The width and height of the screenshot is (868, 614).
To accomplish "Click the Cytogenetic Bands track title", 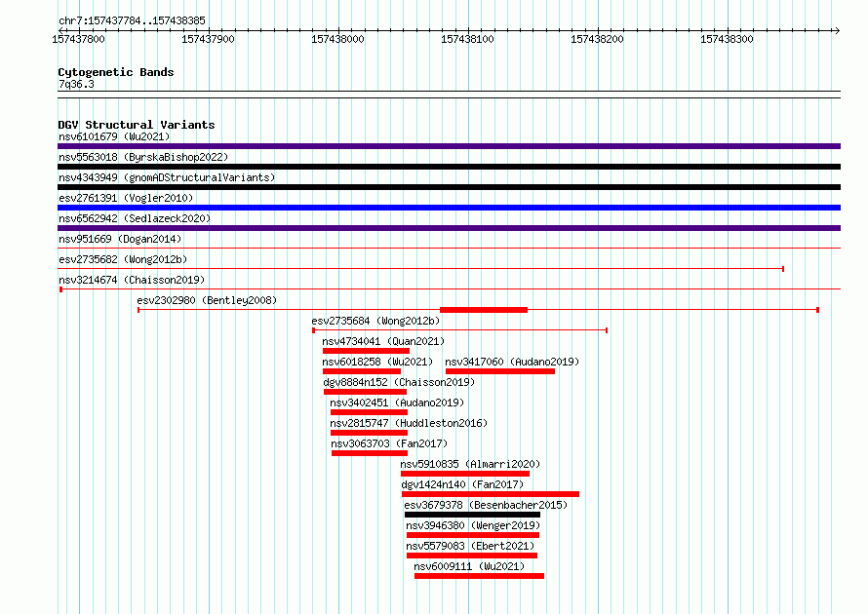I will tap(116, 72).
